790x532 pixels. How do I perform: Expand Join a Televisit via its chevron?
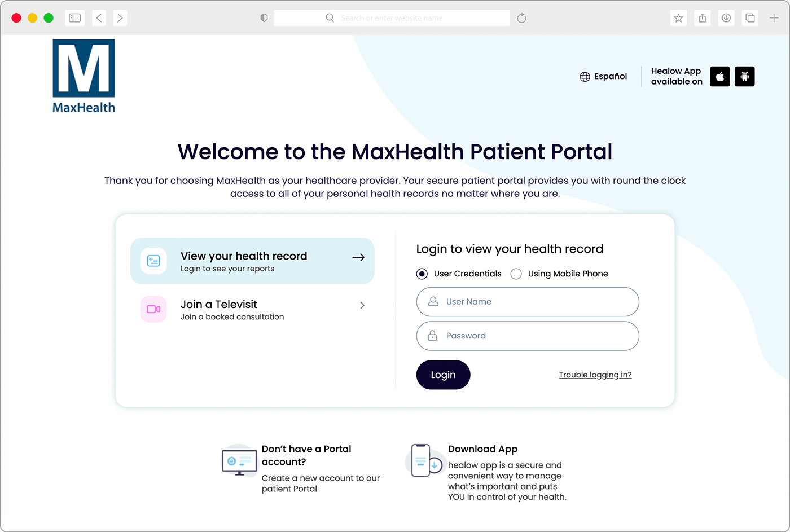362,305
